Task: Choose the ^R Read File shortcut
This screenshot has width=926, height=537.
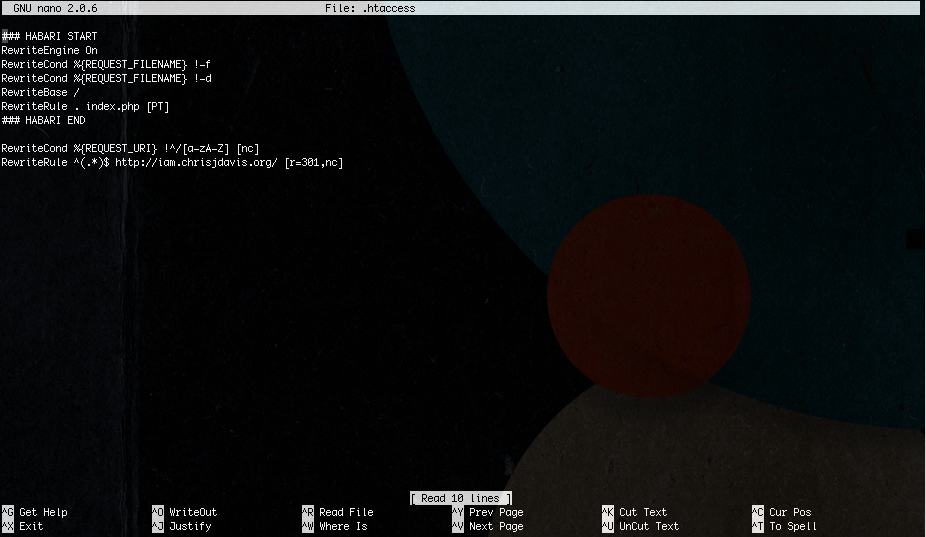Action: tap(338, 512)
